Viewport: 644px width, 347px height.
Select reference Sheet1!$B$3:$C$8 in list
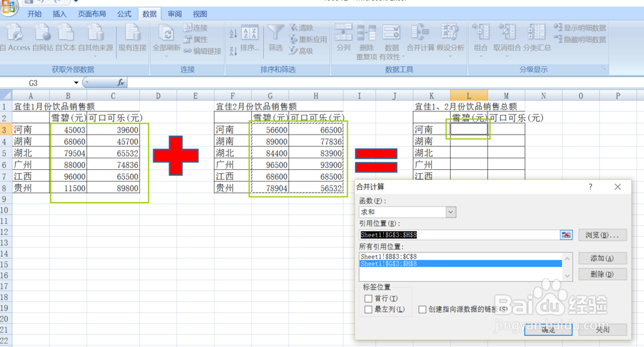[460, 256]
